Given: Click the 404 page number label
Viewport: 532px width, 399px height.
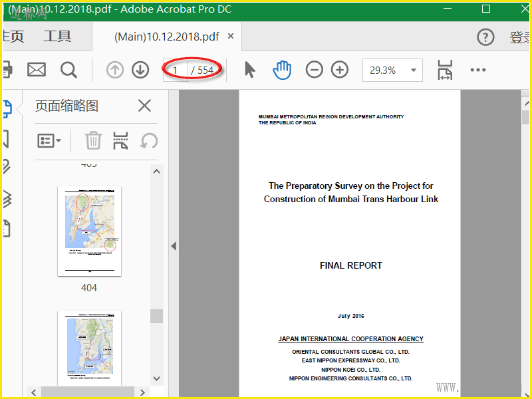Looking at the screenshot, I should pyautogui.click(x=89, y=288).
